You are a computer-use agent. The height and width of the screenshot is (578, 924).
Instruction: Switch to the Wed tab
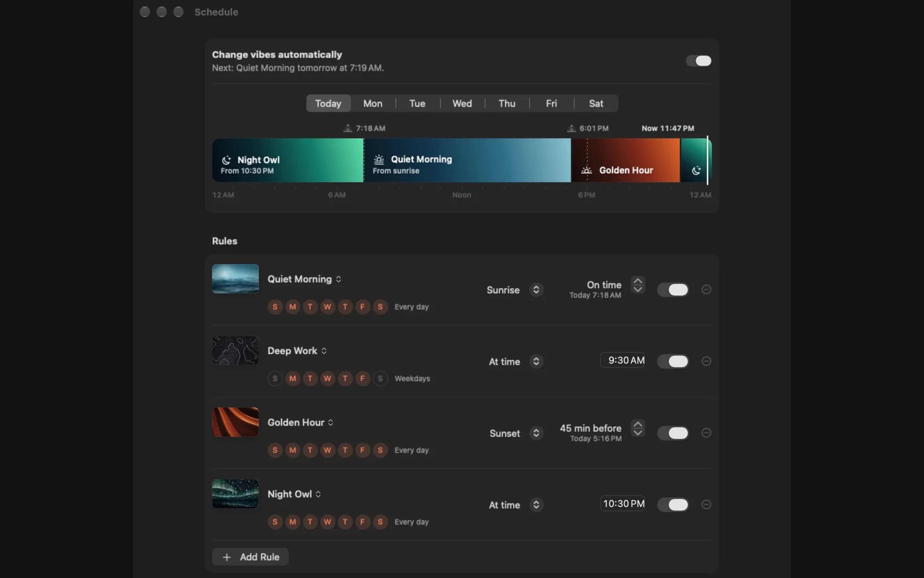pos(462,103)
